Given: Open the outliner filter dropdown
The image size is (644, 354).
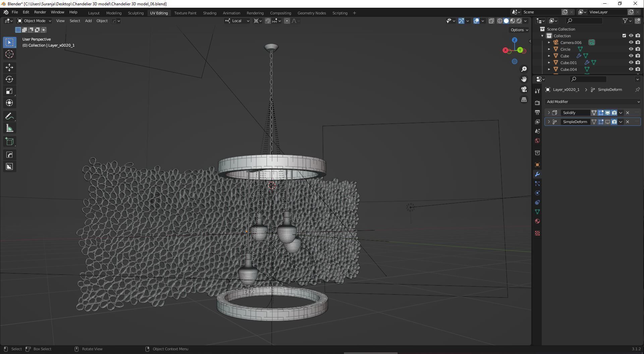Looking at the screenshot, I should [x=627, y=21].
